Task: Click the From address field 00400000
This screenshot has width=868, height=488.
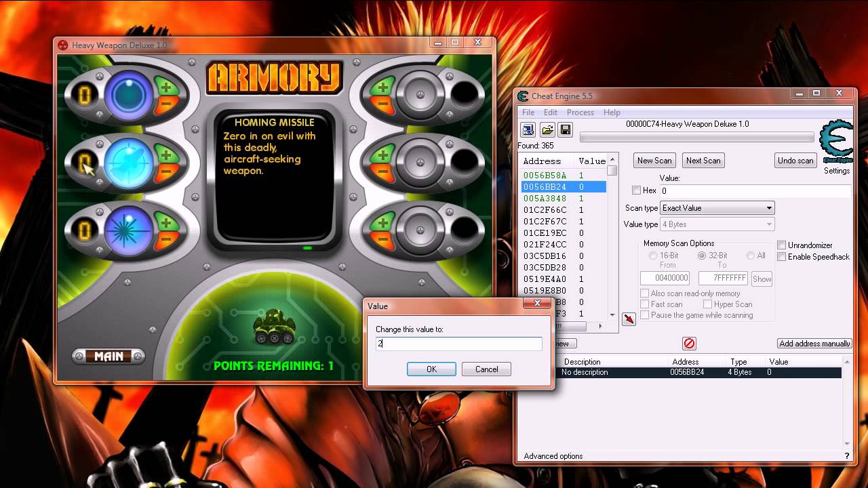Action: [x=665, y=279]
